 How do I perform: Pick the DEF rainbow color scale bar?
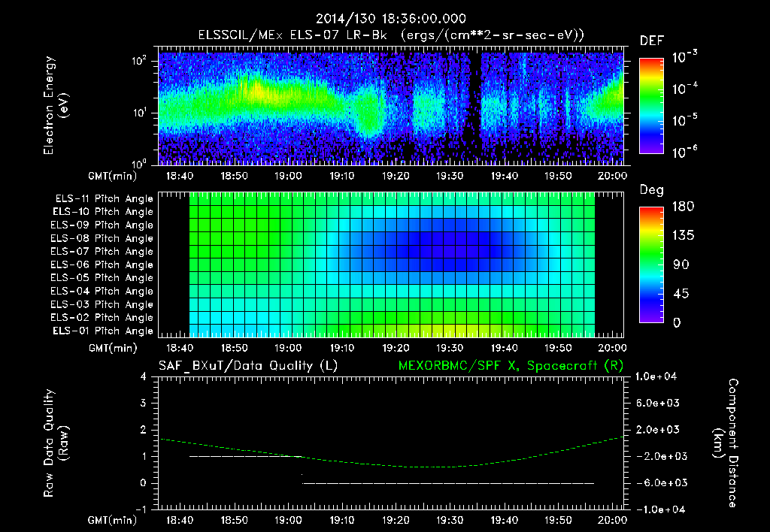[651, 106]
